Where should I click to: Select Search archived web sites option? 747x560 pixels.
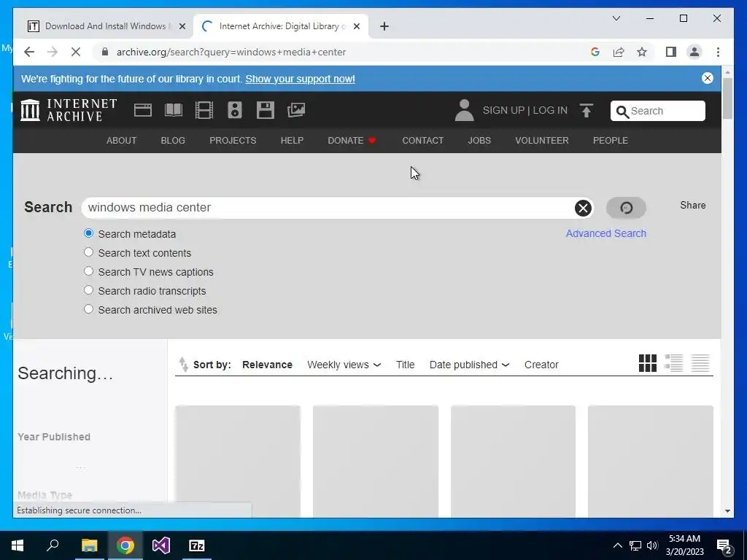pyautogui.click(x=88, y=309)
